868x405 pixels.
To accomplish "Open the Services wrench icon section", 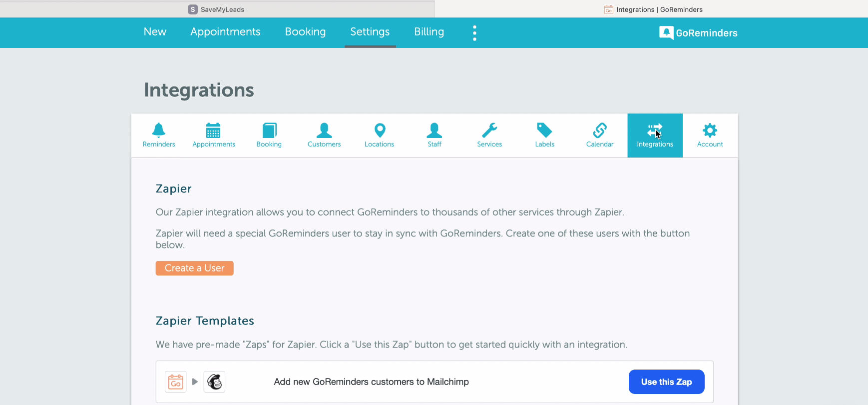I will (x=489, y=135).
